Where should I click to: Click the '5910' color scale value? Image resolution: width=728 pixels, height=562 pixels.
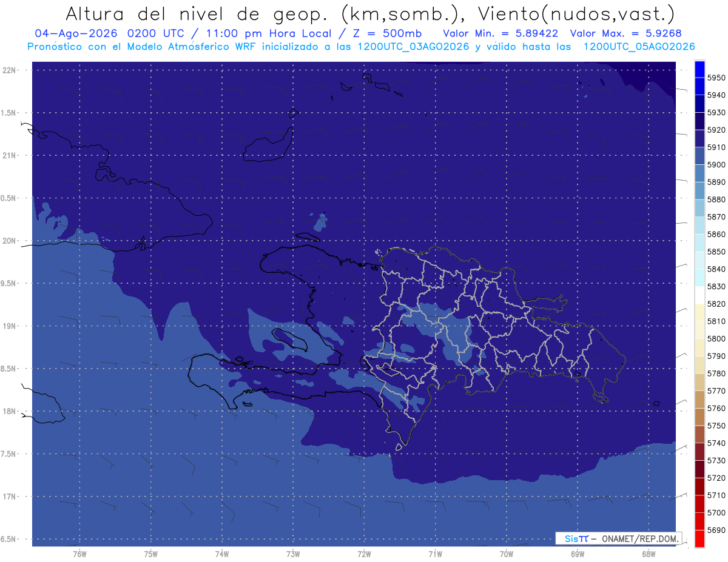(716, 147)
